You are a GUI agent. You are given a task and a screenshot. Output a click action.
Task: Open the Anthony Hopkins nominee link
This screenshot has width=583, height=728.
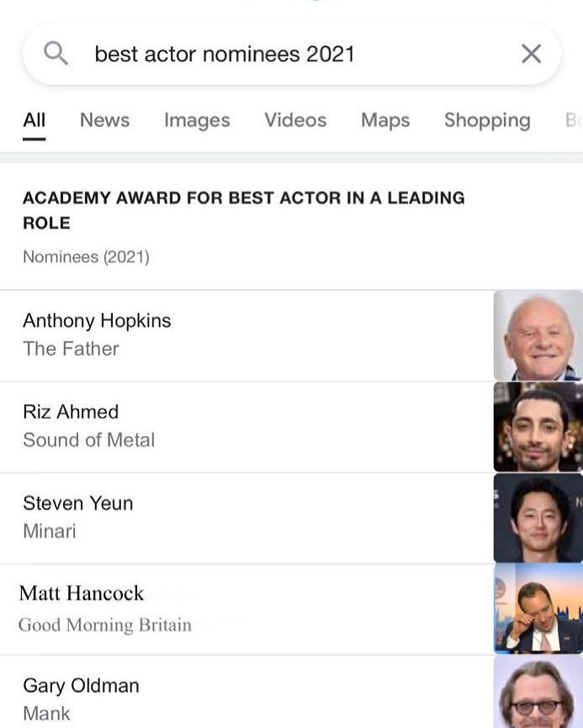point(97,321)
